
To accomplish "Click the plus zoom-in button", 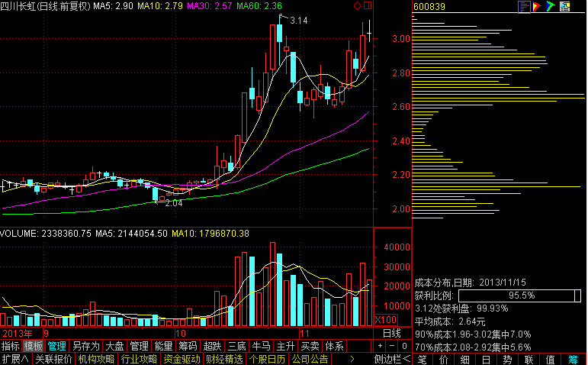I will [x=381, y=346].
